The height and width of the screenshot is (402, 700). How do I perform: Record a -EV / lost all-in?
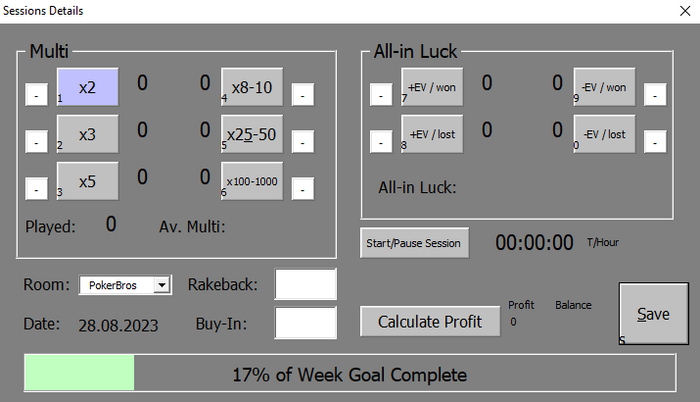pos(604,134)
